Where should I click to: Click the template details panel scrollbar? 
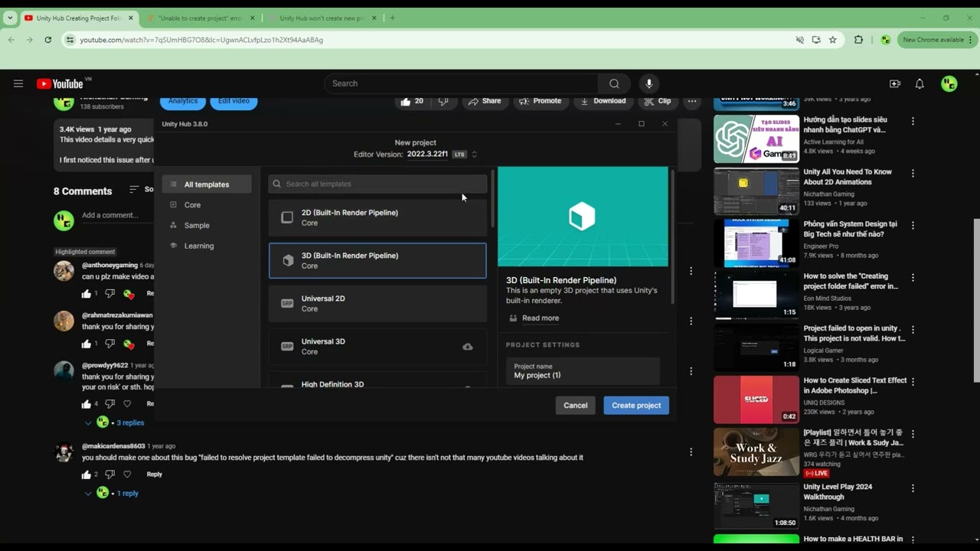pos(672,236)
